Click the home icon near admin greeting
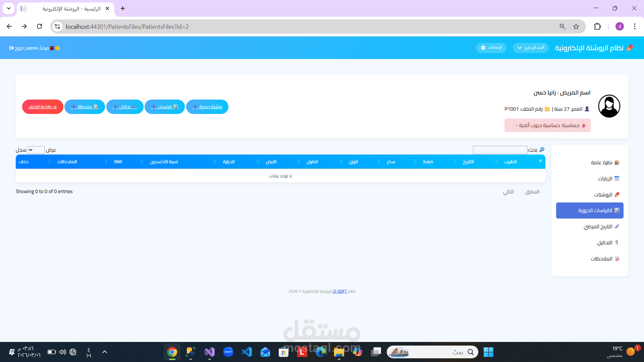The image size is (644, 362). pyautogui.click(x=58, y=48)
